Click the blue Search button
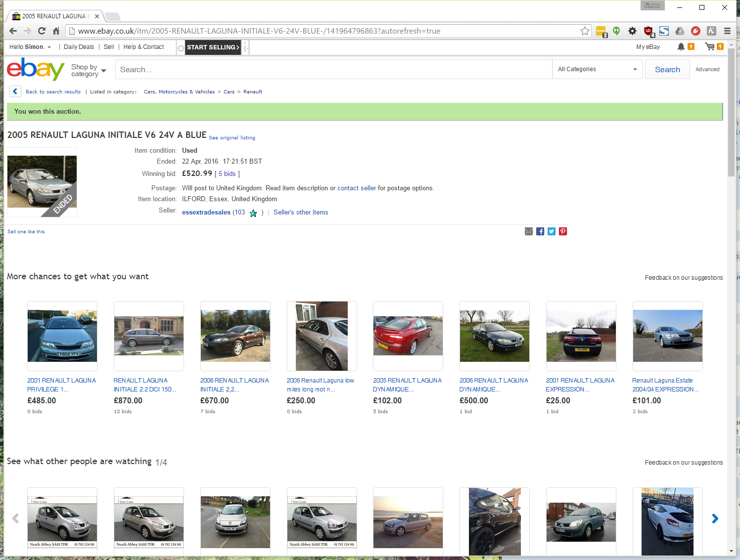 [667, 69]
